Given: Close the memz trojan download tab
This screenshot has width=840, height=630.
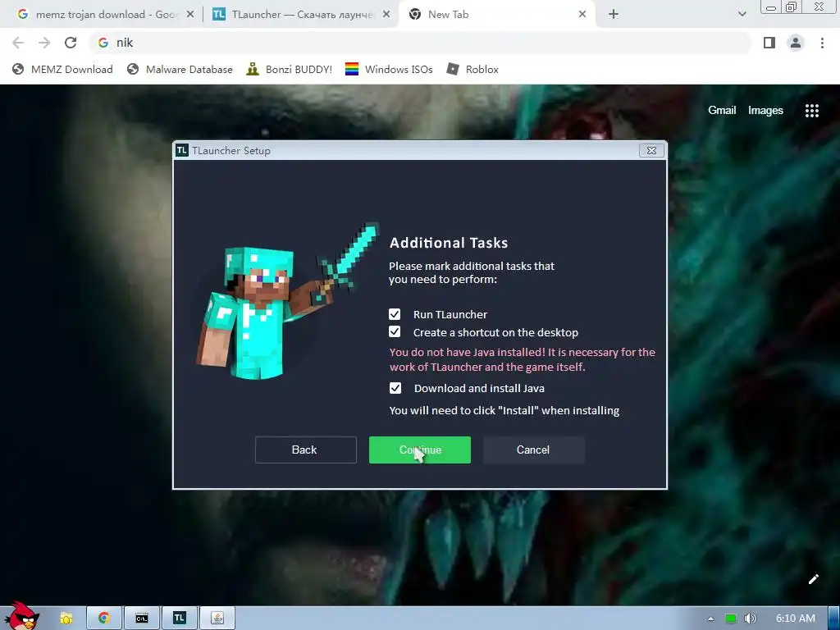Looking at the screenshot, I should [190, 15].
